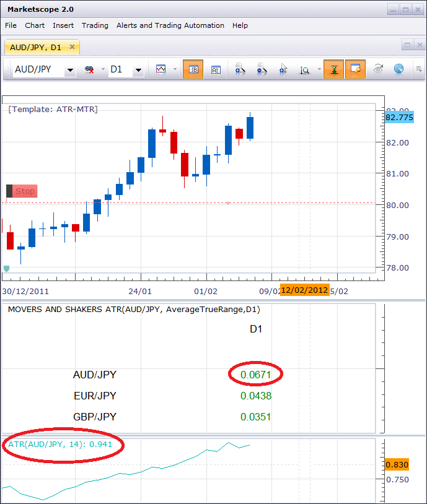Toggle the auto-scale vertical axis button
This screenshot has height=504, width=427.
point(333,69)
